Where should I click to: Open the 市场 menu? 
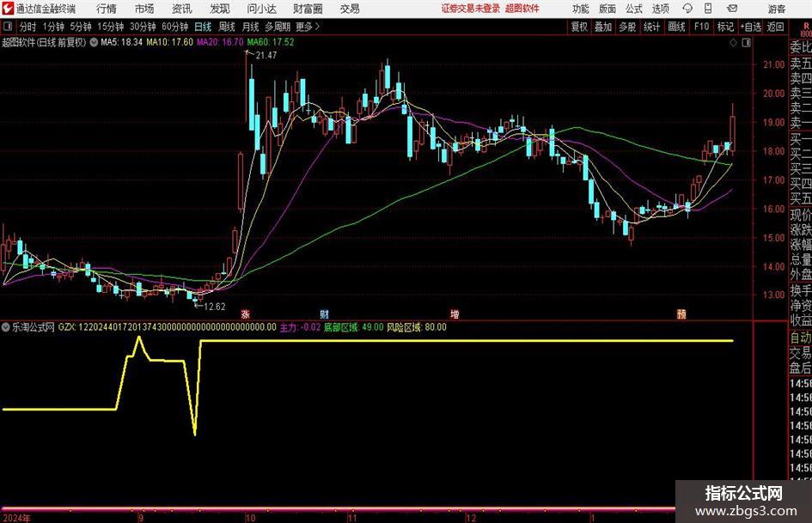coord(144,9)
